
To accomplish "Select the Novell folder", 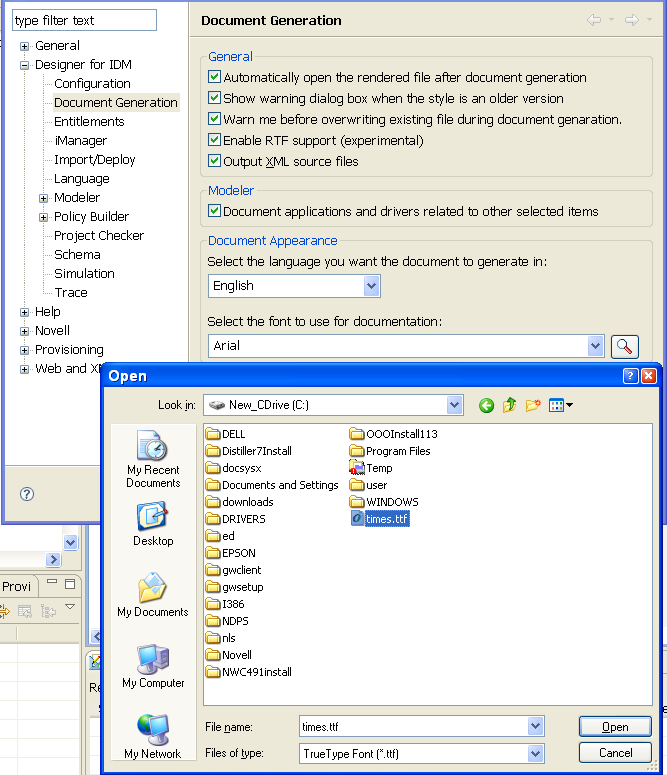I will (x=228, y=655).
